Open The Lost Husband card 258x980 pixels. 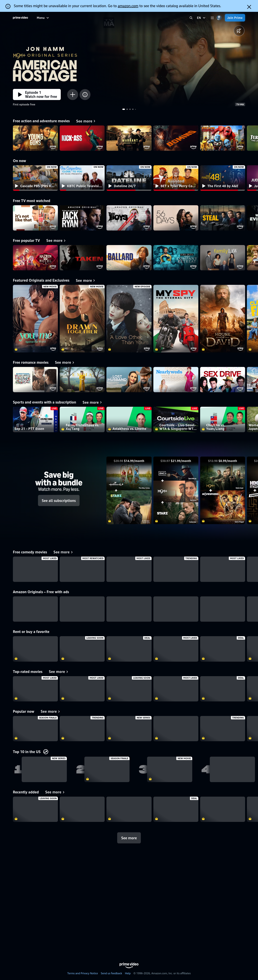[129, 379]
